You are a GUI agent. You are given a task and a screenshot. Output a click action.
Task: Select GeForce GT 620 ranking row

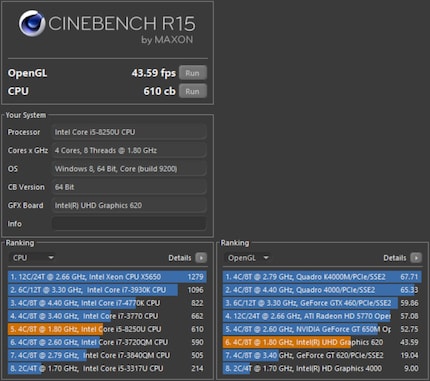322,355
